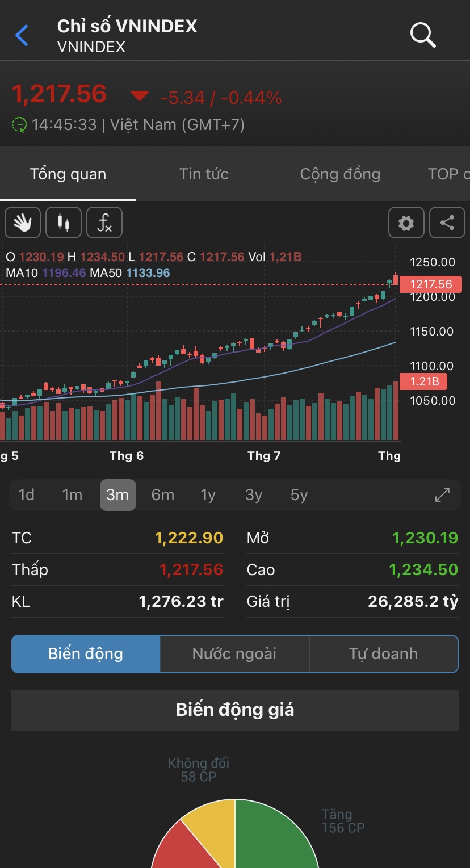Tap the 1217.56 price label on chart axis
Screen dimensions: 470x868
(431, 284)
